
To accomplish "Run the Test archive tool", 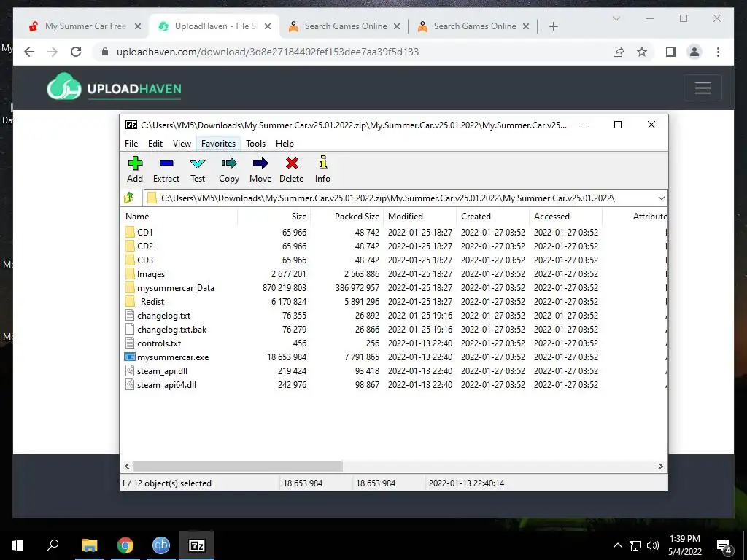I will click(x=198, y=164).
